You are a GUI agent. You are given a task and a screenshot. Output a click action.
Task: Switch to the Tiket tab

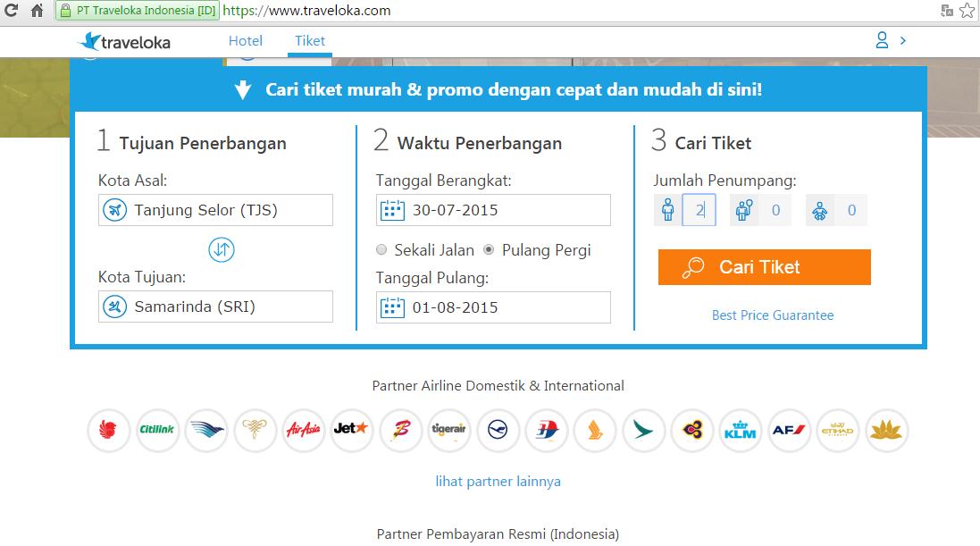point(310,41)
